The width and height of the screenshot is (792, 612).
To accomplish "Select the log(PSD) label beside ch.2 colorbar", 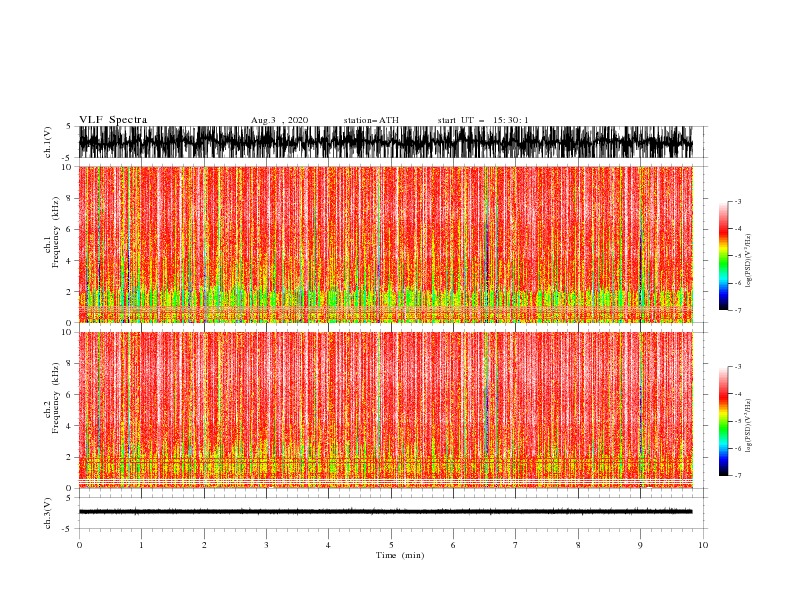I will pyautogui.click(x=748, y=426).
